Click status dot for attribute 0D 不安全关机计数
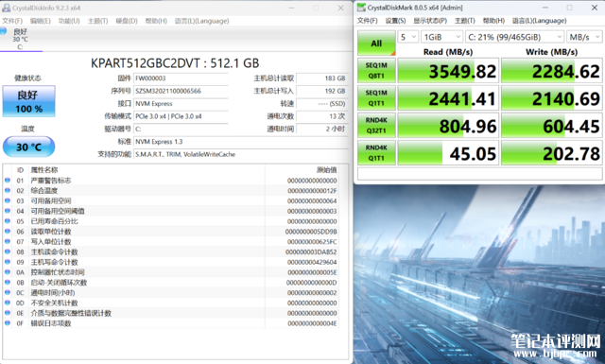The height and width of the screenshot is (364, 605). pos(8,303)
